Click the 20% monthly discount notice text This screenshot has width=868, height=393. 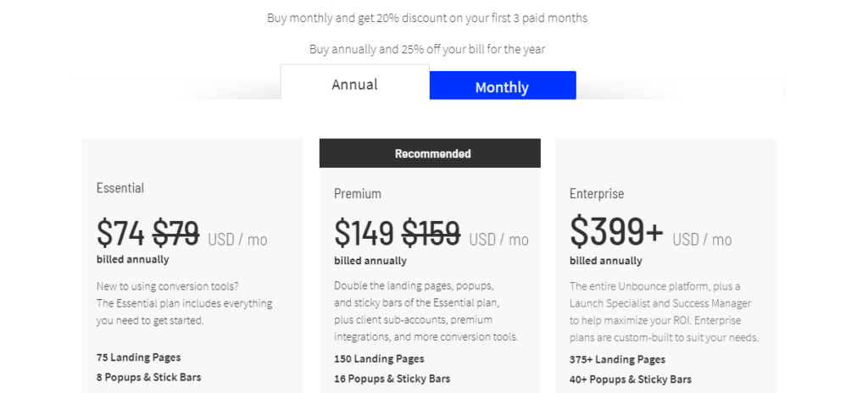(x=427, y=18)
